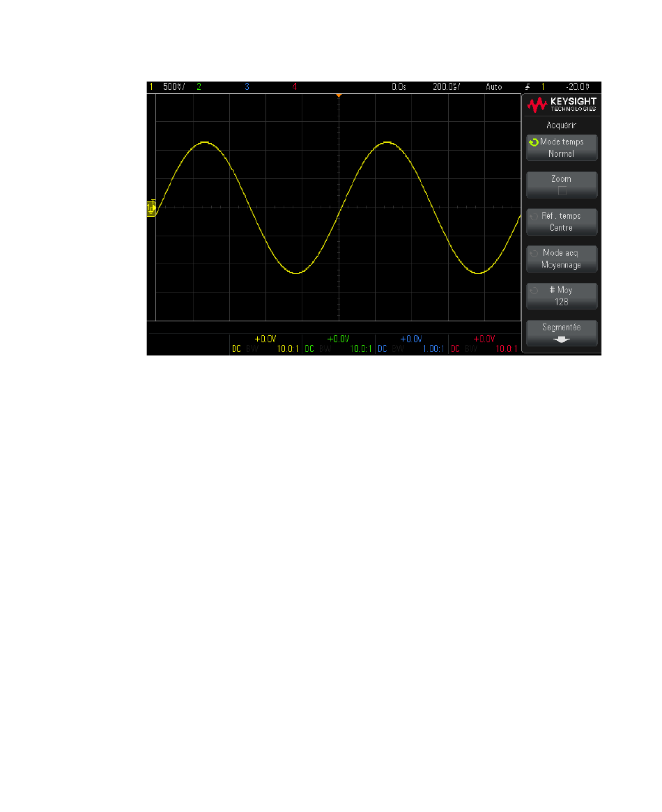Click the green 10.0:1 probe ratio
The image size is (662, 812).
point(361,349)
